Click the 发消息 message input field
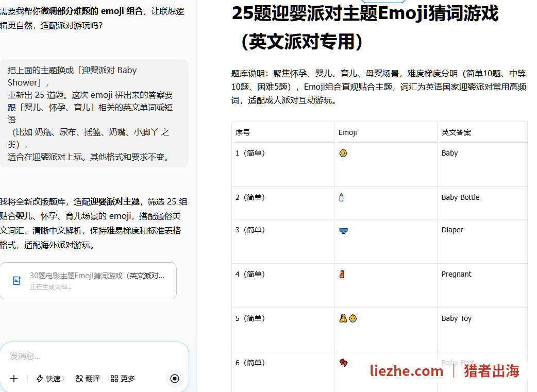Viewport: 537px width, 392px height. pos(94,356)
